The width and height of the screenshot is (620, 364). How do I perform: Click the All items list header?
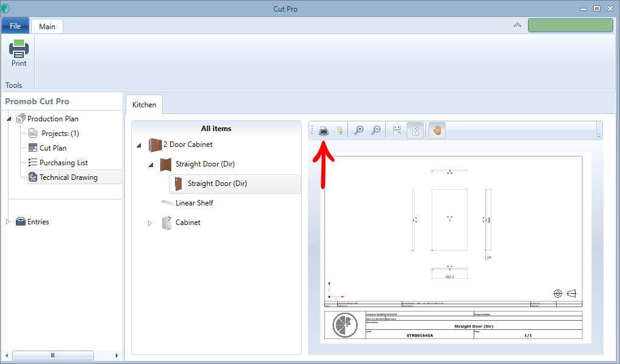click(216, 129)
